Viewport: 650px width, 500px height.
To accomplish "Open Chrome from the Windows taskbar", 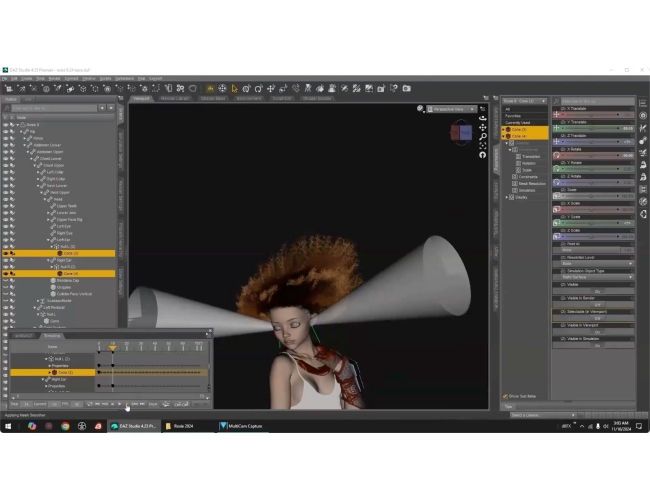I will coord(65,426).
